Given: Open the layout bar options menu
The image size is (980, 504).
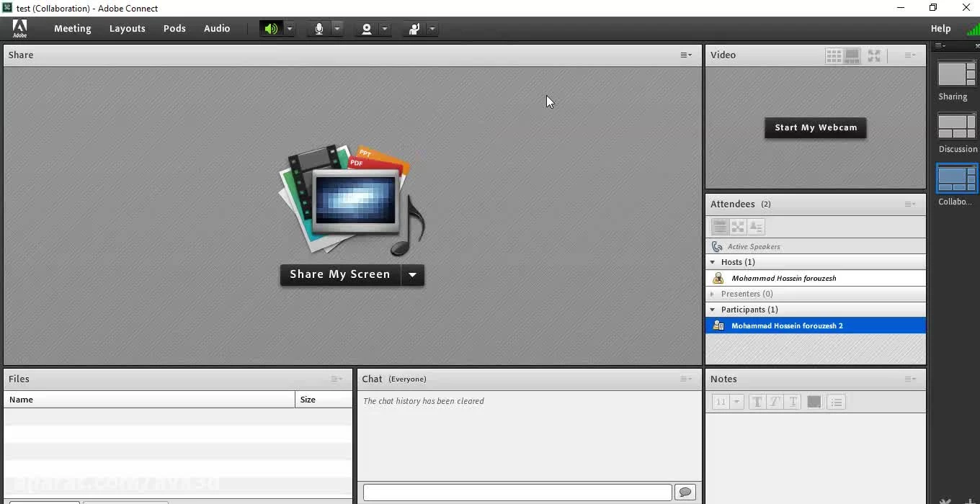Looking at the screenshot, I should (x=940, y=46).
